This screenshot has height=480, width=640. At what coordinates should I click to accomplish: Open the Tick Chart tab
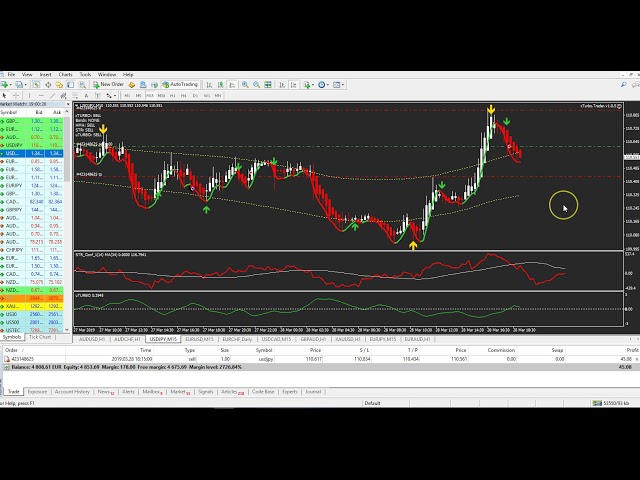(40, 337)
